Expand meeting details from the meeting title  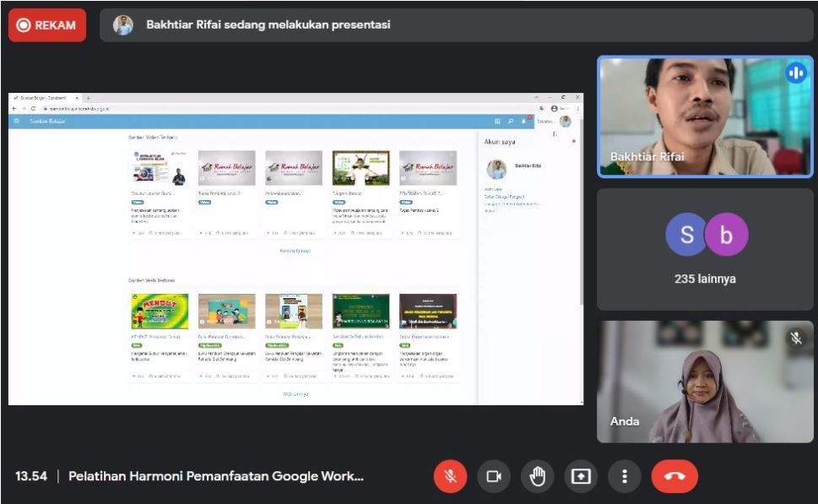216,476
